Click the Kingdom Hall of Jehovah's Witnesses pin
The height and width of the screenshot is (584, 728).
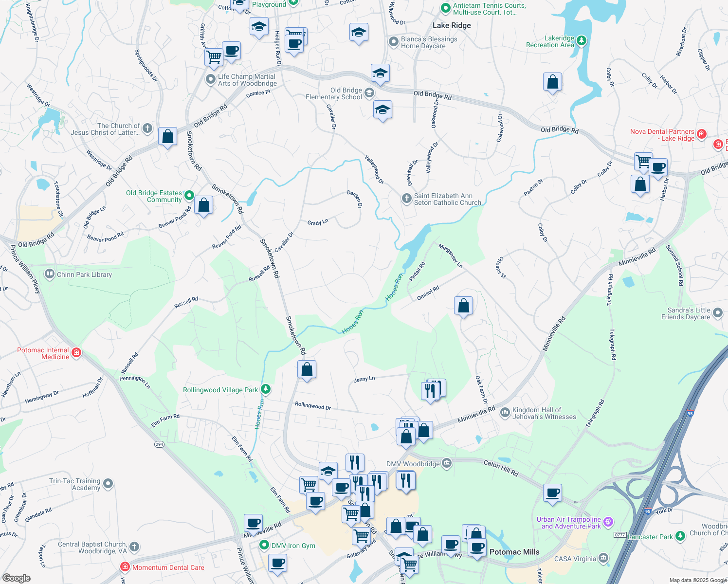pyautogui.click(x=505, y=413)
